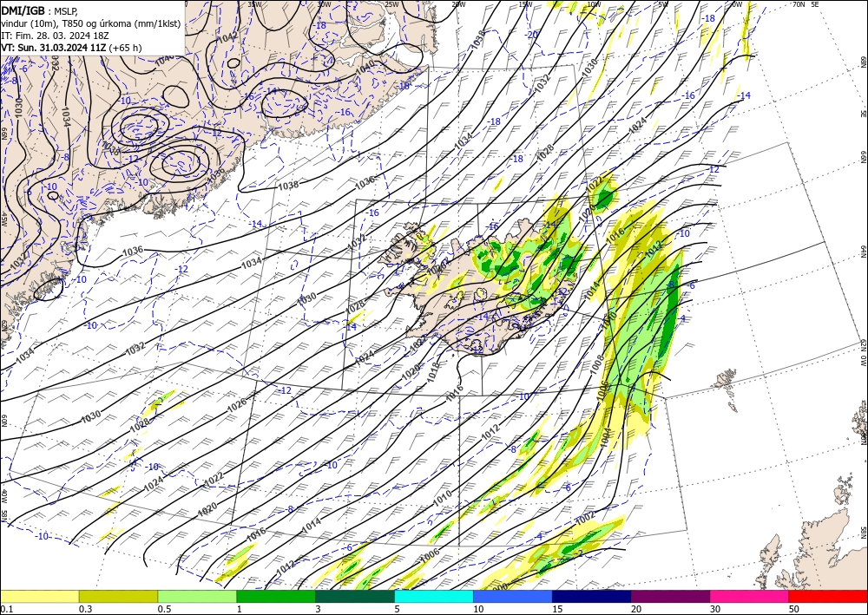Select the dark green 3–5 legend swatch
The width and height of the screenshot is (868, 615).
(x=355, y=596)
